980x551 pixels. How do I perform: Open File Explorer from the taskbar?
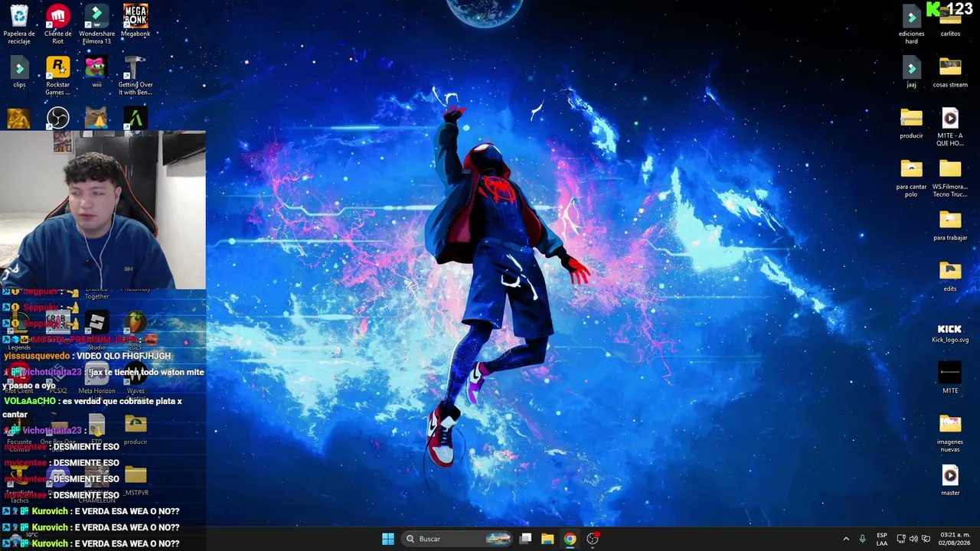point(547,539)
